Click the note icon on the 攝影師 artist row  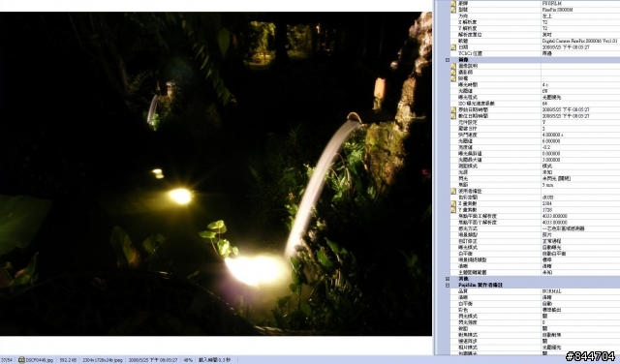[x=453, y=73]
